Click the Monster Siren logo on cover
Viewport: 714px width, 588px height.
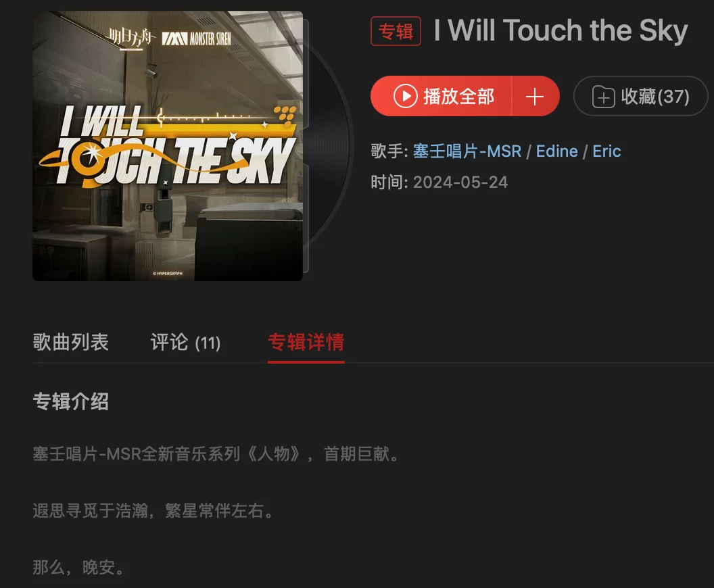(x=197, y=39)
